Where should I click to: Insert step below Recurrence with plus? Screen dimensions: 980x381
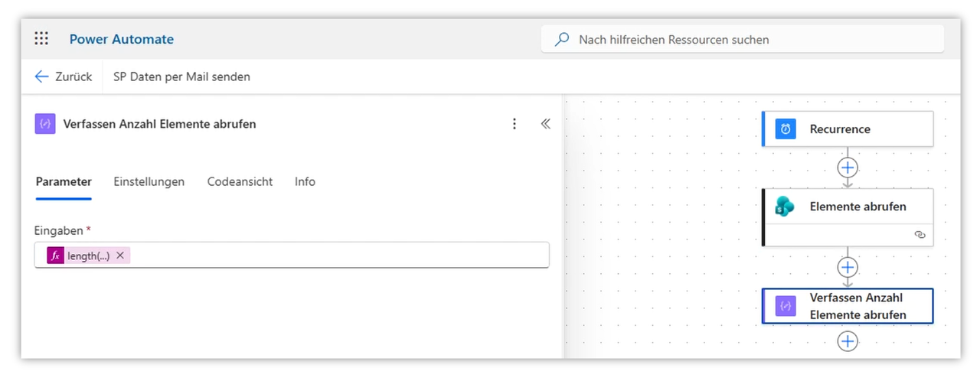click(848, 168)
